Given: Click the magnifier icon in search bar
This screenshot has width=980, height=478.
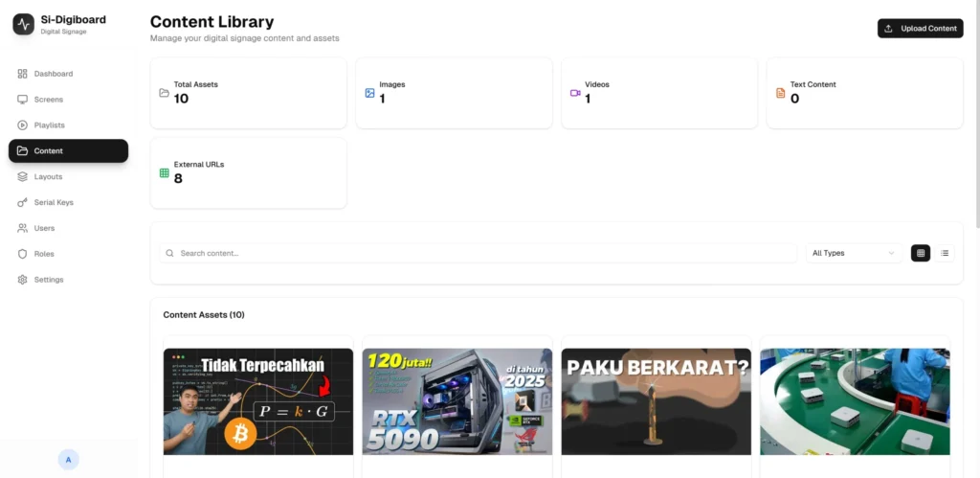Looking at the screenshot, I should point(170,253).
